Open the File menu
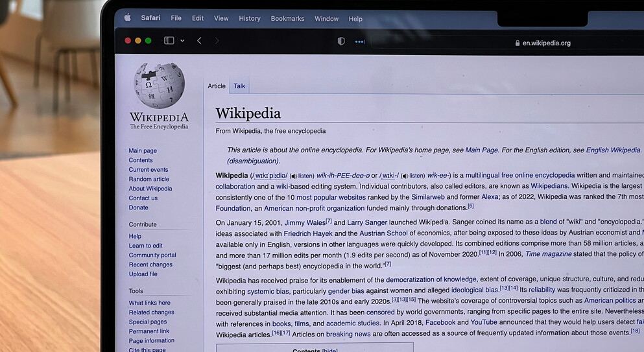This screenshot has height=352, width=644. point(176,18)
